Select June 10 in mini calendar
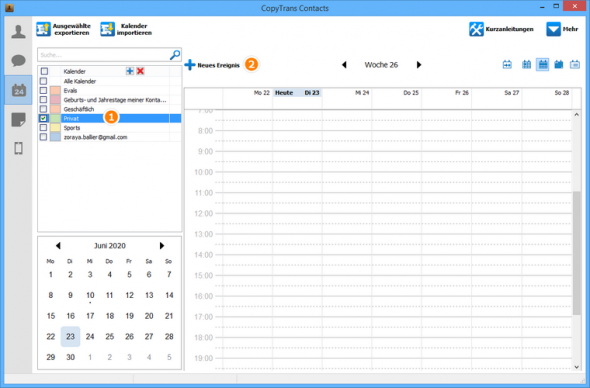Image resolution: width=590 pixels, height=388 pixels. [x=90, y=295]
